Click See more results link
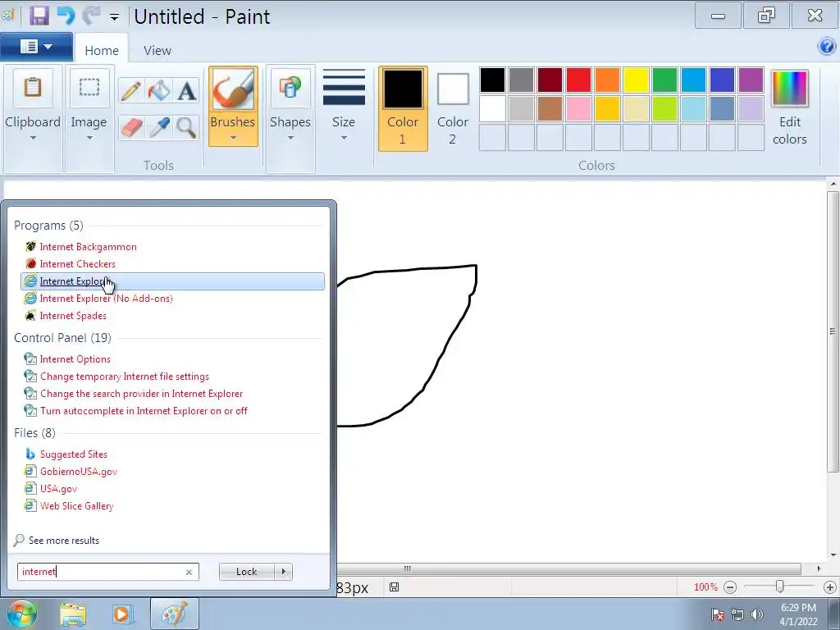 64,541
